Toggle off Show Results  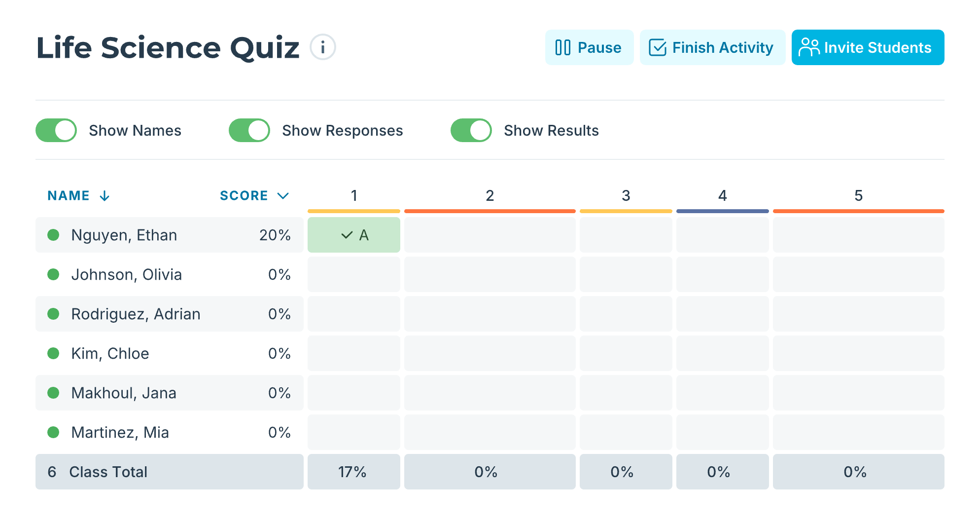pos(471,130)
